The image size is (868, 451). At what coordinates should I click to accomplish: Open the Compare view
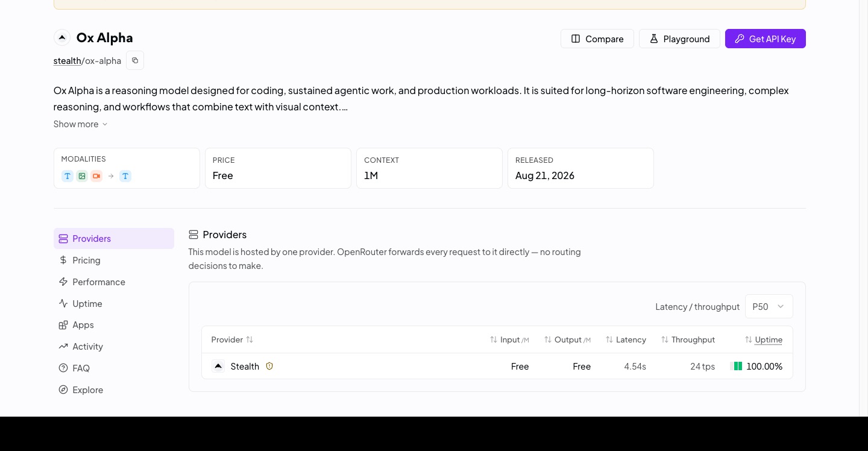(x=597, y=39)
